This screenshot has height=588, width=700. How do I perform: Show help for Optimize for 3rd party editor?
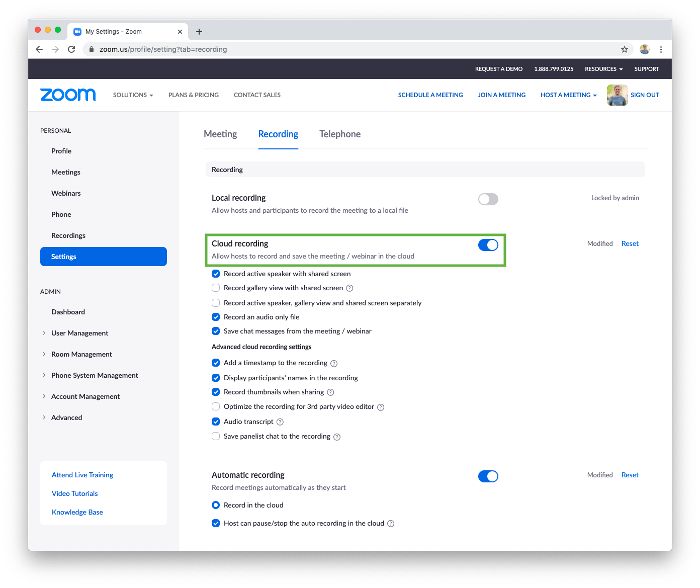381,407
